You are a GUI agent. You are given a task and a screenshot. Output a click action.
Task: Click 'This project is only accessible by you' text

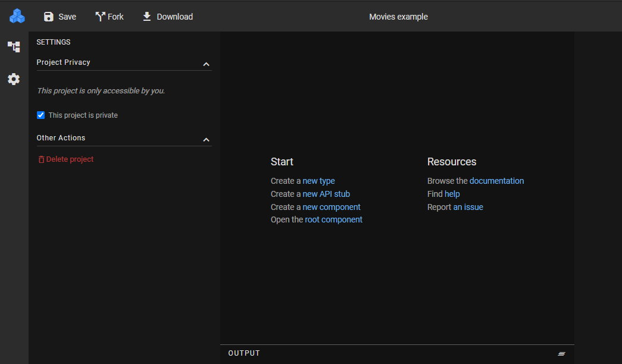(x=101, y=91)
